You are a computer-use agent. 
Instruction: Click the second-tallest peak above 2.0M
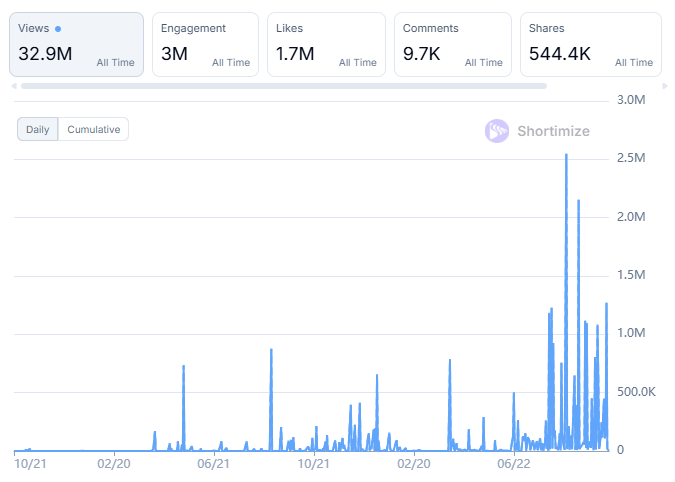click(578, 202)
